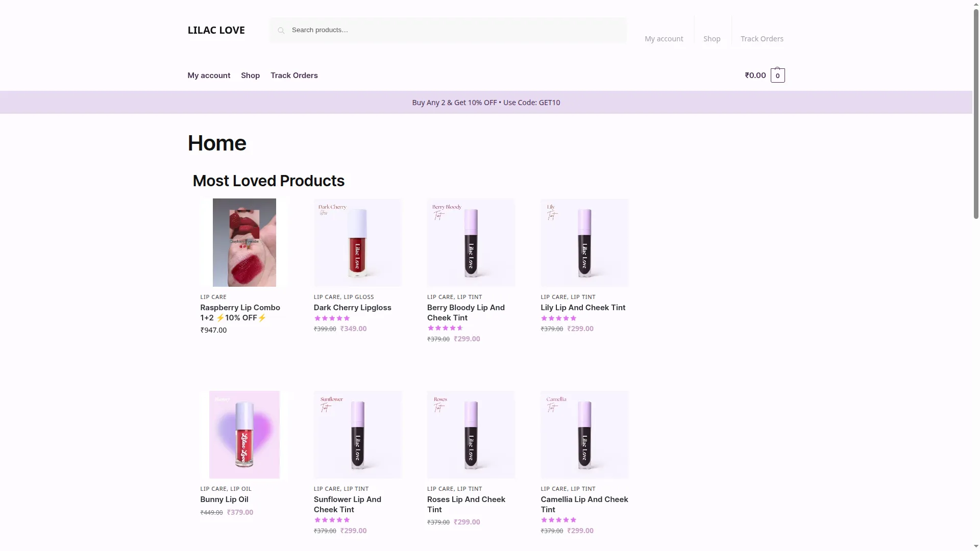Click the Most Loved Products heading
The height and width of the screenshot is (551, 980).
pyautogui.click(x=268, y=181)
